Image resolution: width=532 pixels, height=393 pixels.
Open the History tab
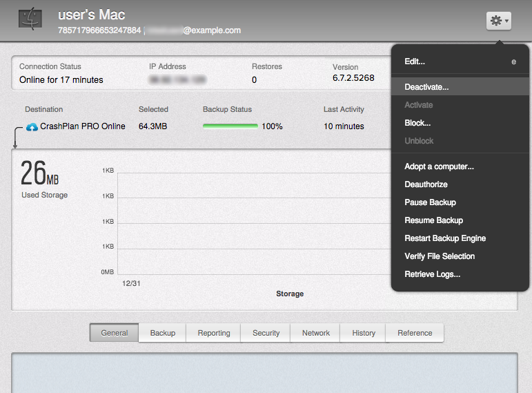click(x=364, y=333)
